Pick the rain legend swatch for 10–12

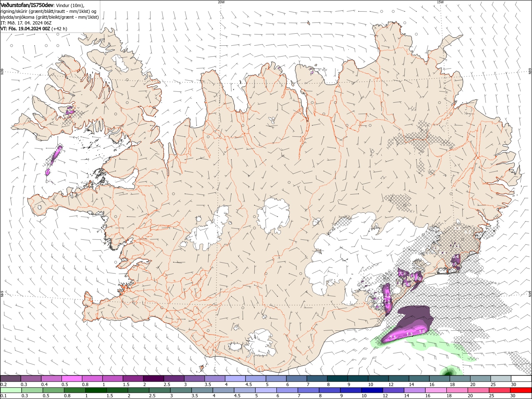click(372, 390)
